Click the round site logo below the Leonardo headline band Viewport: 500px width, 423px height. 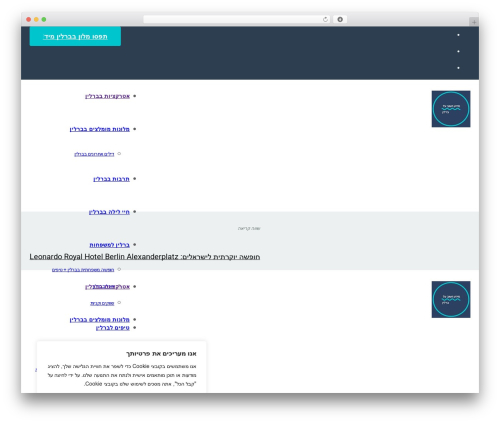(x=451, y=299)
